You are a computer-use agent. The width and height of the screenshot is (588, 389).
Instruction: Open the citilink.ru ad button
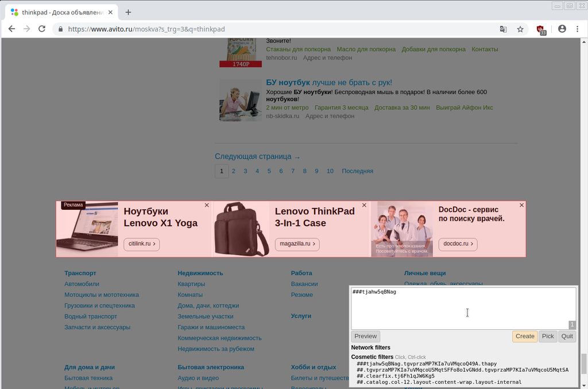click(142, 244)
